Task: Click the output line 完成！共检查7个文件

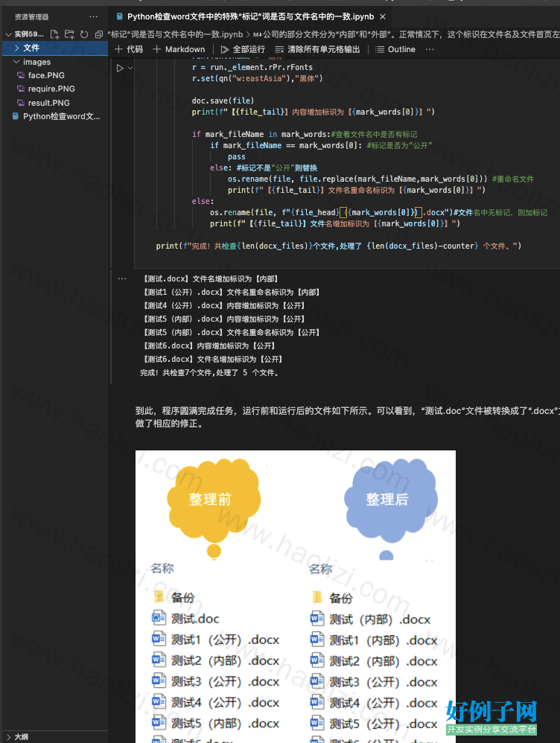Action: [209, 373]
